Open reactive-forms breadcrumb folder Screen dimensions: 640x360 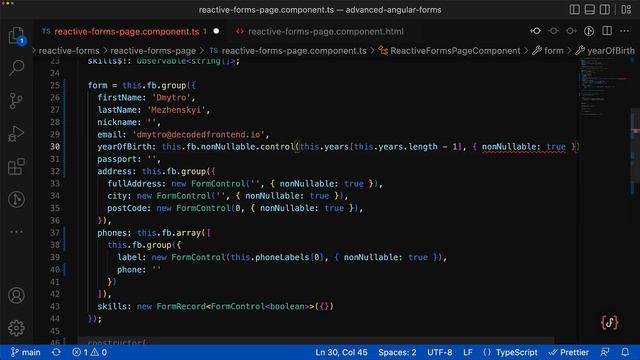(x=69, y=51)
